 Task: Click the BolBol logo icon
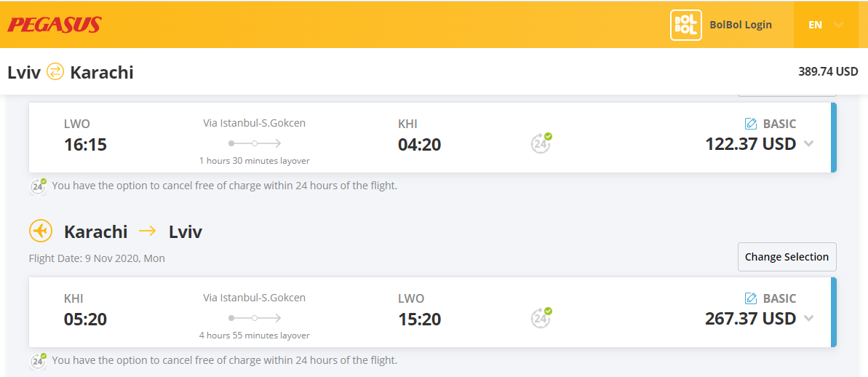pyautogui.click(x=686, y=25)
